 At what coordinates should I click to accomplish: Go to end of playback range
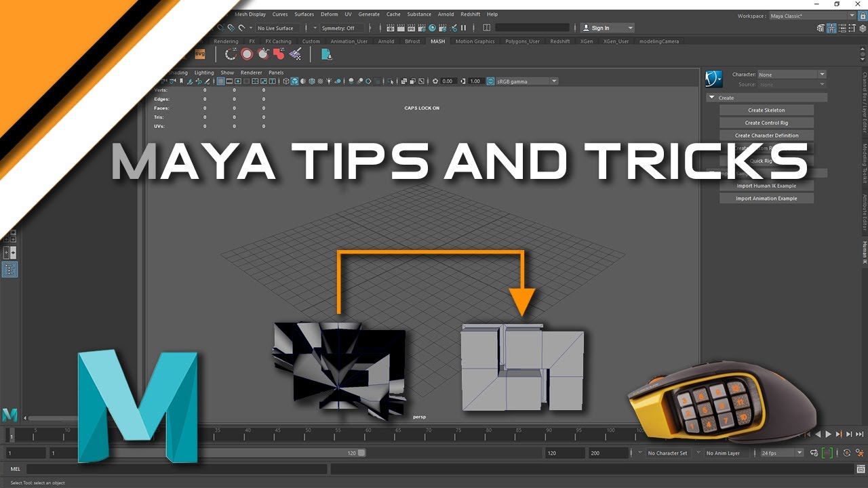(860, 434)
